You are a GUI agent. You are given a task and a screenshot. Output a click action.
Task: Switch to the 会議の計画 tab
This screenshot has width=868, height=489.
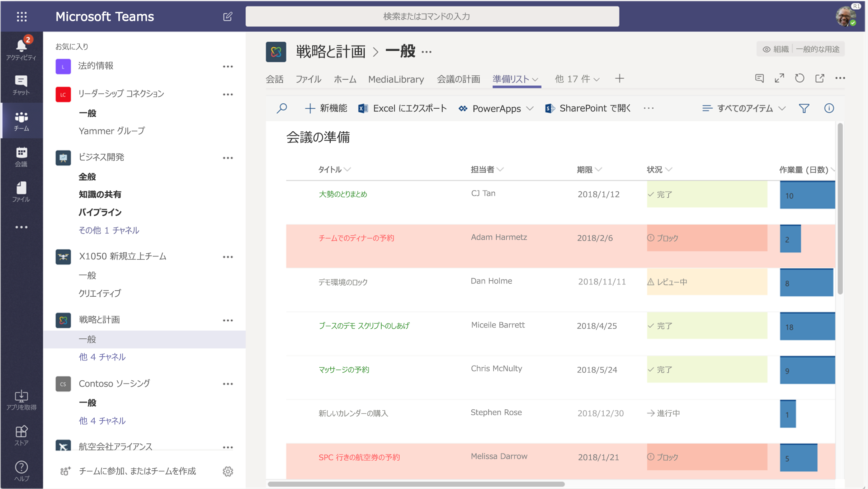(458, 79)
